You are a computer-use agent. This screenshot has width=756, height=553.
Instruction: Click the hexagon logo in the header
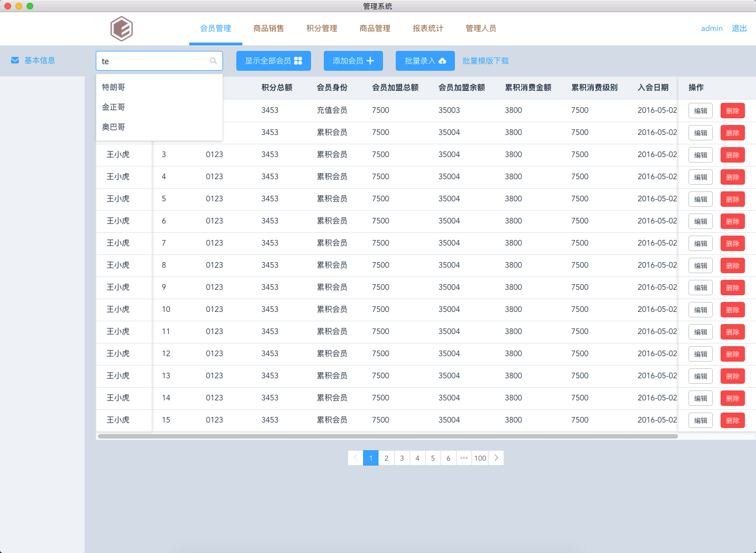(121, 29)
